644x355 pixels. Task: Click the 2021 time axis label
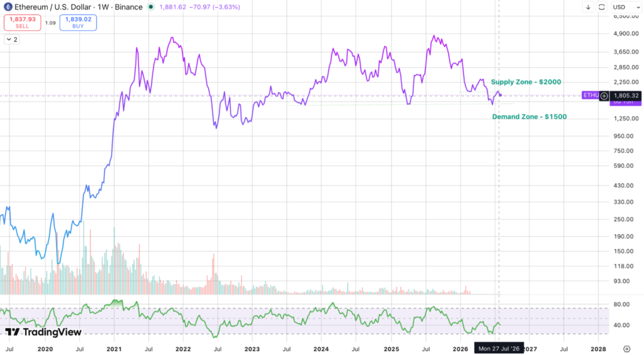114,349
